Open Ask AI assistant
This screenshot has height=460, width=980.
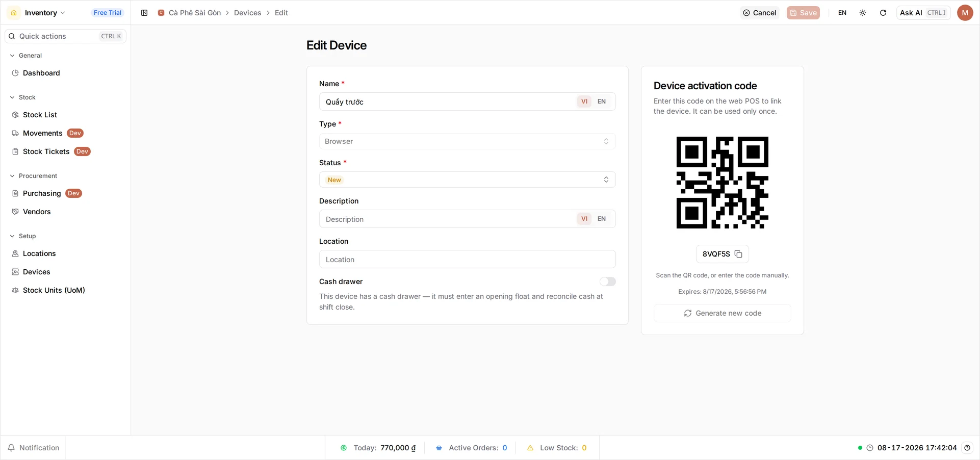923,13
